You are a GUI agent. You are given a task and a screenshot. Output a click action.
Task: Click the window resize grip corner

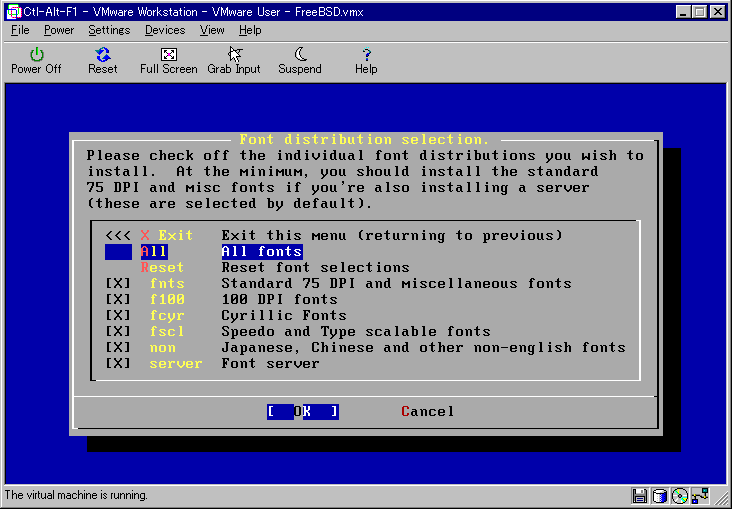pyautogui.click(x=721, y=498)
